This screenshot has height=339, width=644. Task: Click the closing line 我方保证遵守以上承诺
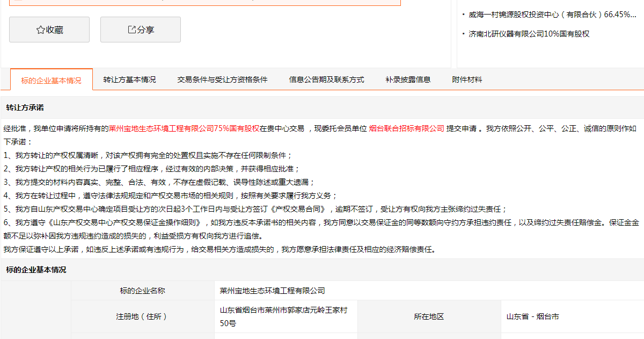219,249
